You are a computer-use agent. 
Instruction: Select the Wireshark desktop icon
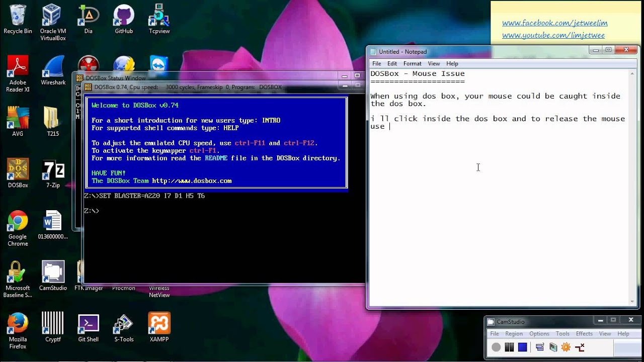tap(53, 70)
